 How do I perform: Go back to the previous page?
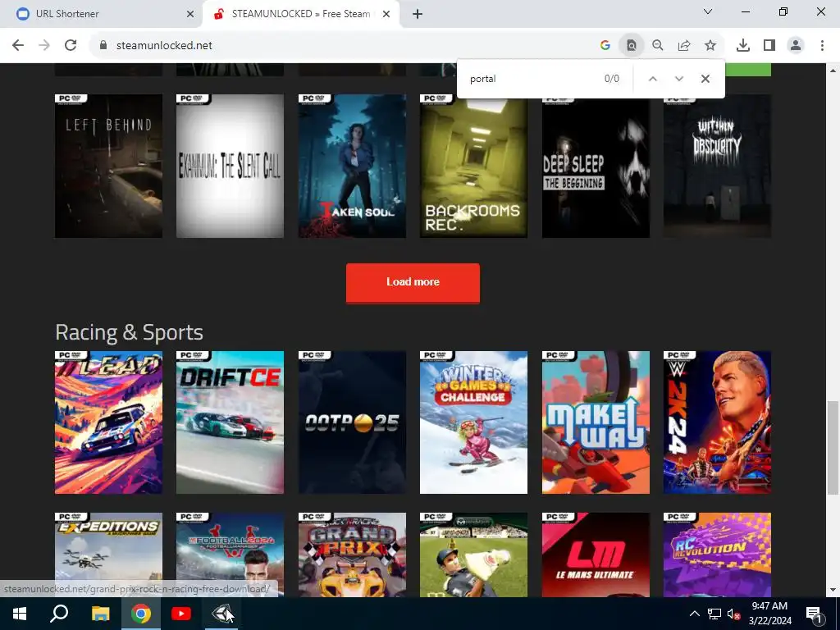point(18,46)
